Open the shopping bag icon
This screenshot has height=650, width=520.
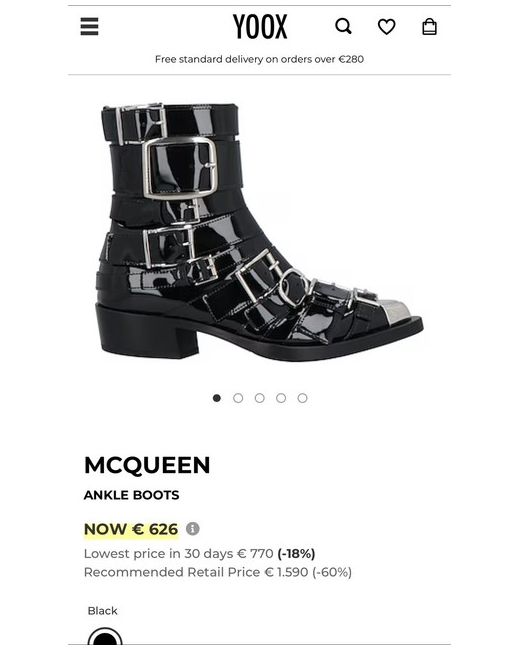(x=429, y=27)
